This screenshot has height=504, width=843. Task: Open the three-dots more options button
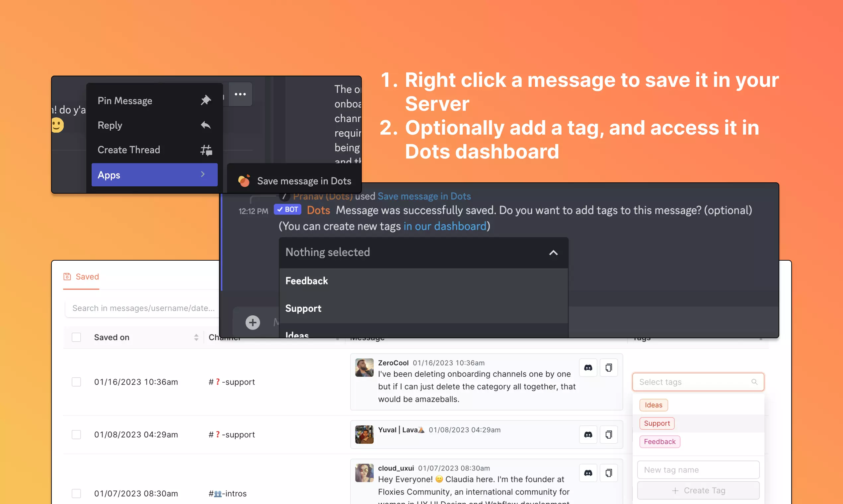click(240, 94)
